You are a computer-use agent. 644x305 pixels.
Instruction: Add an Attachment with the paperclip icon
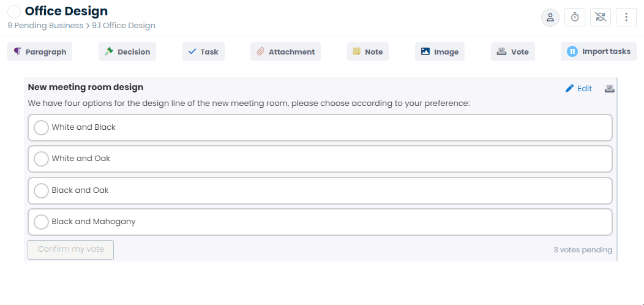point(285,52)
